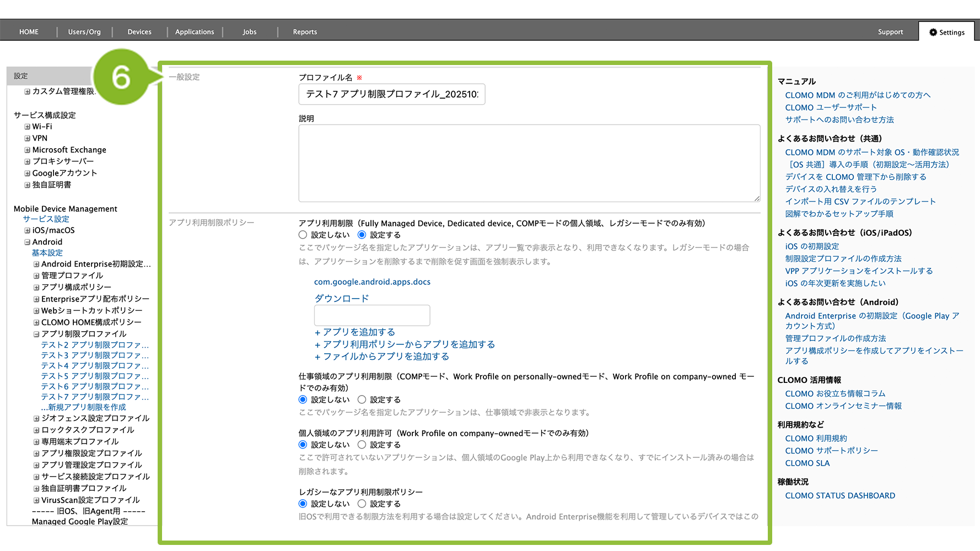Image resolution: width=980 pixels, height=551 pixels.
Task: Select 設定する for 仕事領域のアプリ利用制限
Action: click(362, 399)
